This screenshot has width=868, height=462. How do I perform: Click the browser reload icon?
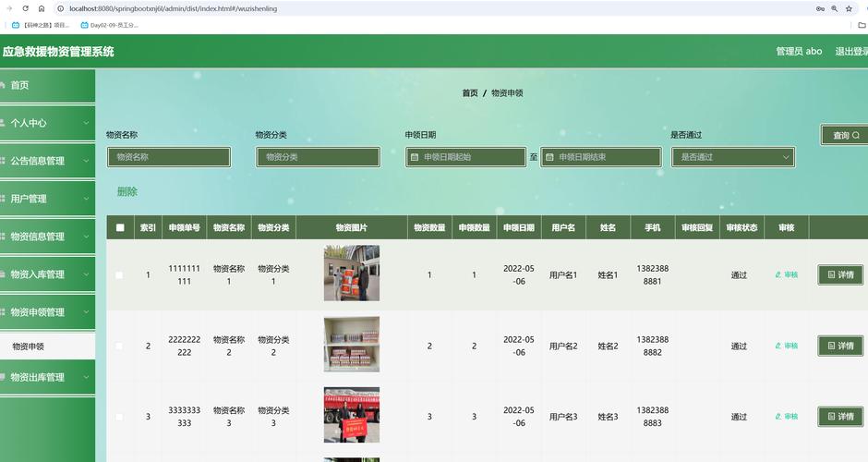click(x=26, y=9)
